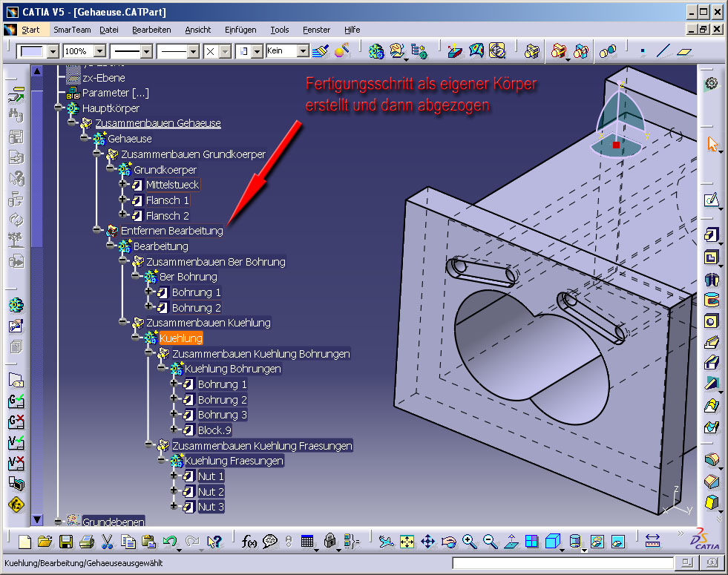
Task: Select the Plane creation tool
Action: (x=684, y=51)
